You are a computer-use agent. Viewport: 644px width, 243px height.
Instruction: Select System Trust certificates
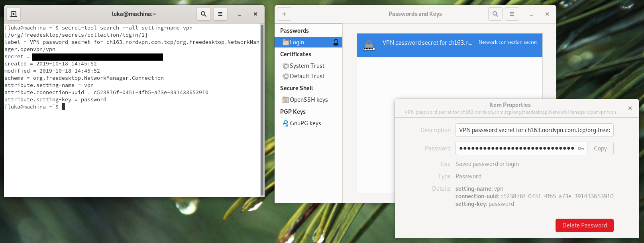tap(308, 66)
